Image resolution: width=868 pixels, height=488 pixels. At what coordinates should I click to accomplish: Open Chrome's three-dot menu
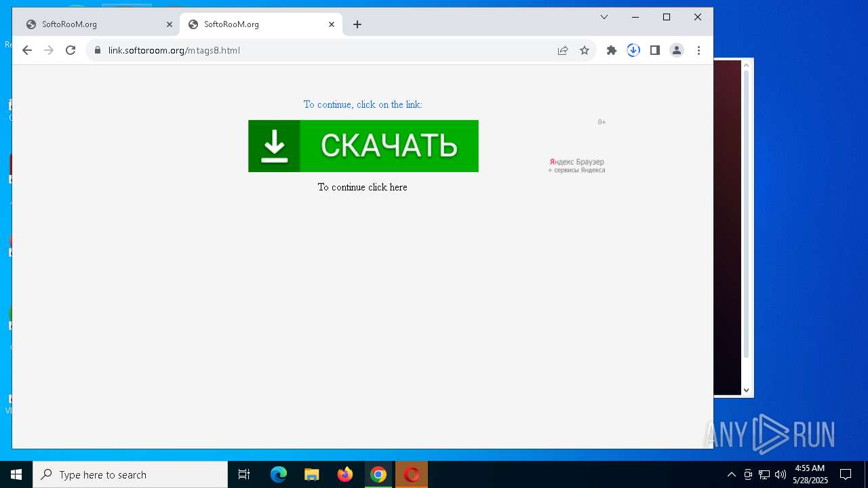(698, 50)
